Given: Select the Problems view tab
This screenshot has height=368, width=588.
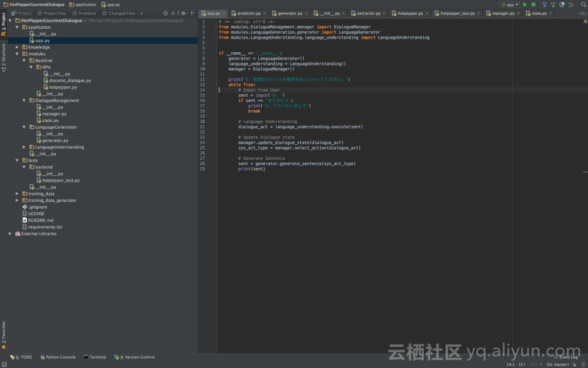Looking at the screenshot, I should pos(84,13).
